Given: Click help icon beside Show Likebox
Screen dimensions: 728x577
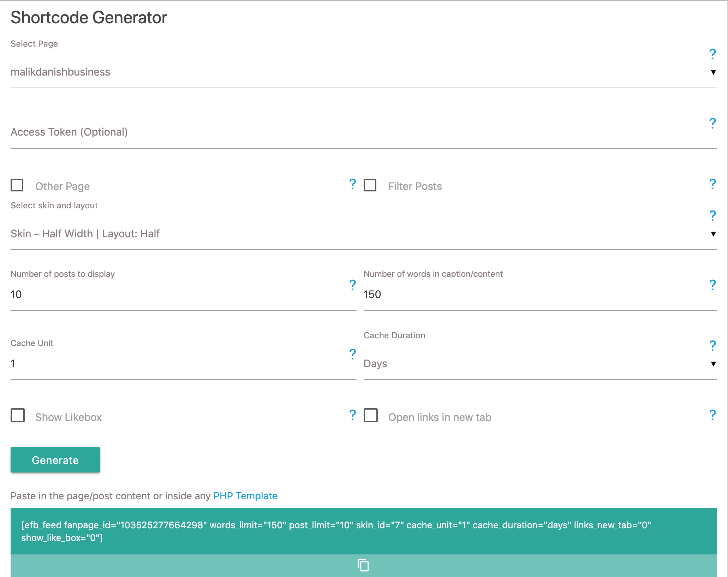Looking at the screenshot, I should pyautogui.click(x=352, y=415).
